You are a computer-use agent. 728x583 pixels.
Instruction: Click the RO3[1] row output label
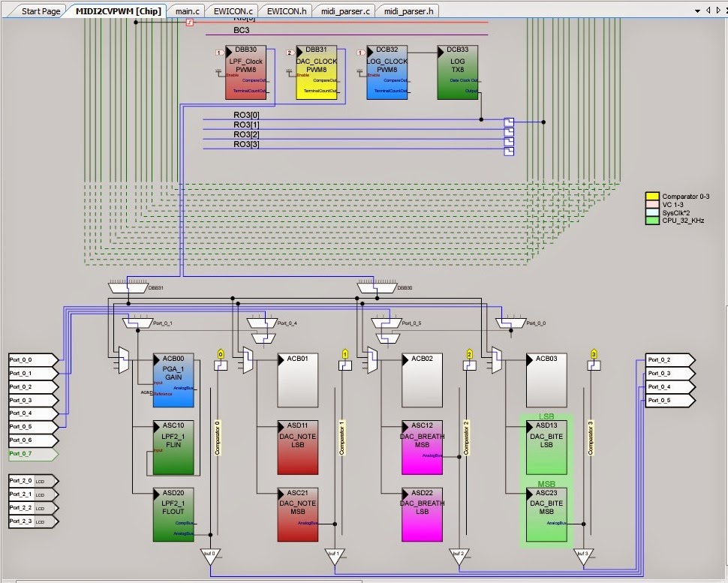(x=246, y=125)
